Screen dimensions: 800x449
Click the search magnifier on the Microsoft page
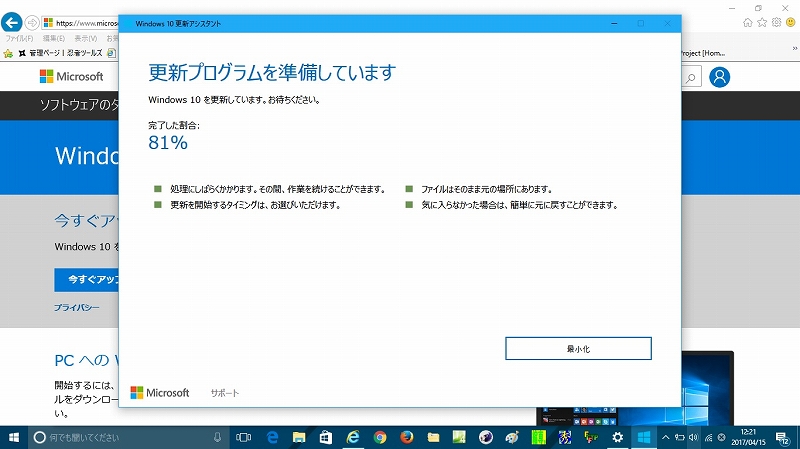[691, 78]
